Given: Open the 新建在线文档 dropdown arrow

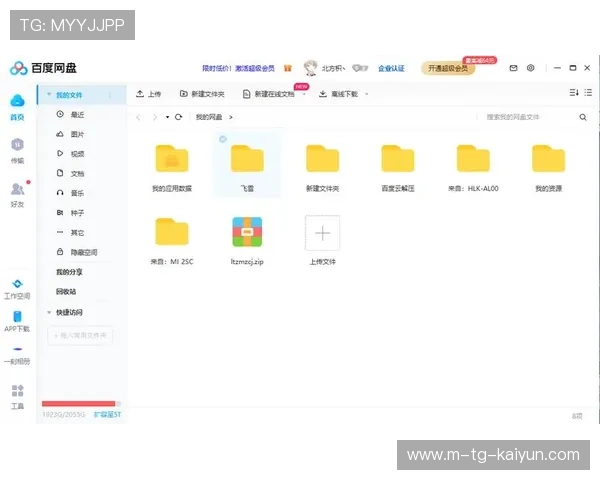Looking at the screenshot, I should (304, 94).
